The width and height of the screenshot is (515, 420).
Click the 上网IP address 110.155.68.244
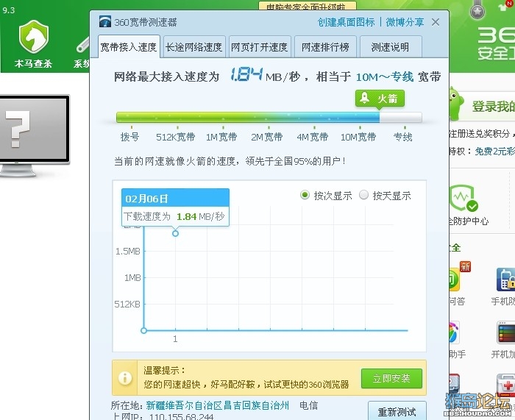pos(181,416)
